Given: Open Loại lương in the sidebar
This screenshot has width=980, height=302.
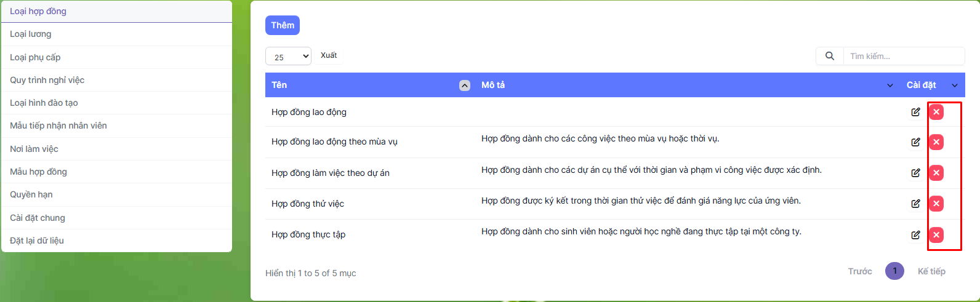Looking at the screenshot, I should [31, 34].
